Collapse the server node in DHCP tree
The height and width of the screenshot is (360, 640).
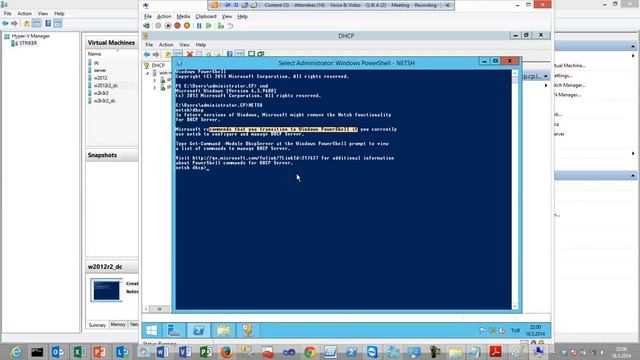click(x=147, y=73)
